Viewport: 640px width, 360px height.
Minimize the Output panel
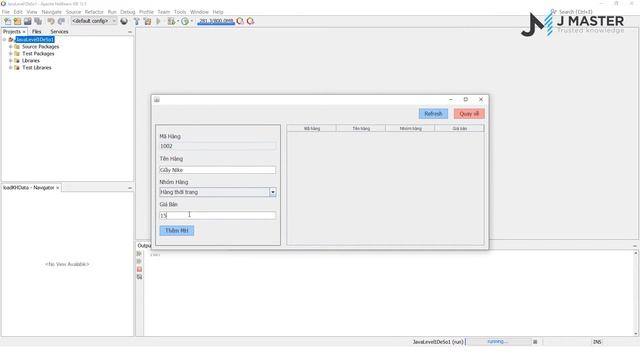(x=635, y=246)
